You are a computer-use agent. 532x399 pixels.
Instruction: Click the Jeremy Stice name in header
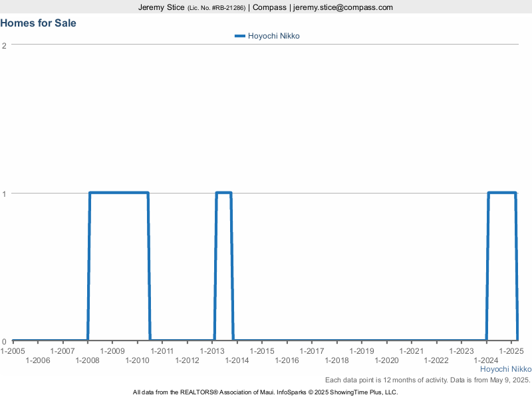[161, 7]
